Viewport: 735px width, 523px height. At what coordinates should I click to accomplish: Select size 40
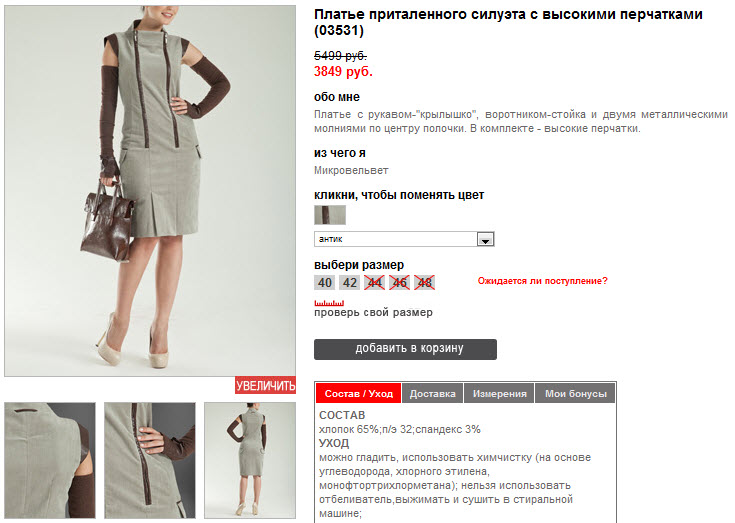[x=324, y=283]
